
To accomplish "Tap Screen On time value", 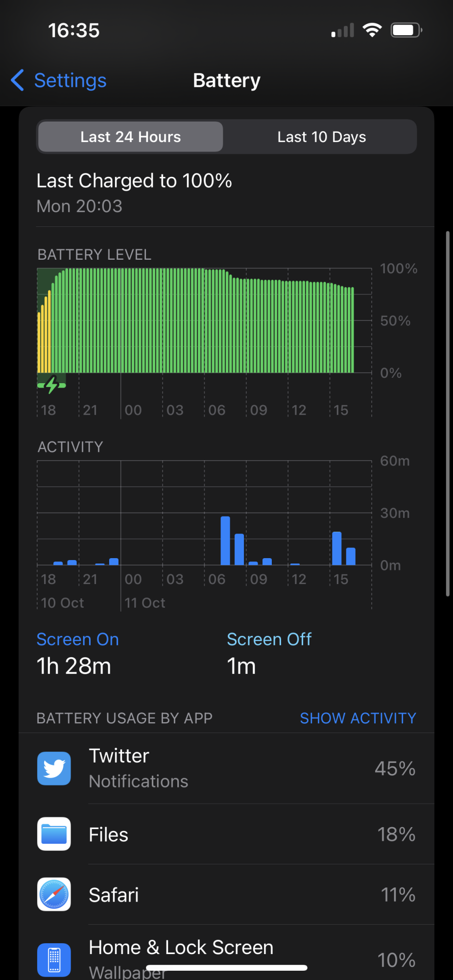I will point(74,666).
